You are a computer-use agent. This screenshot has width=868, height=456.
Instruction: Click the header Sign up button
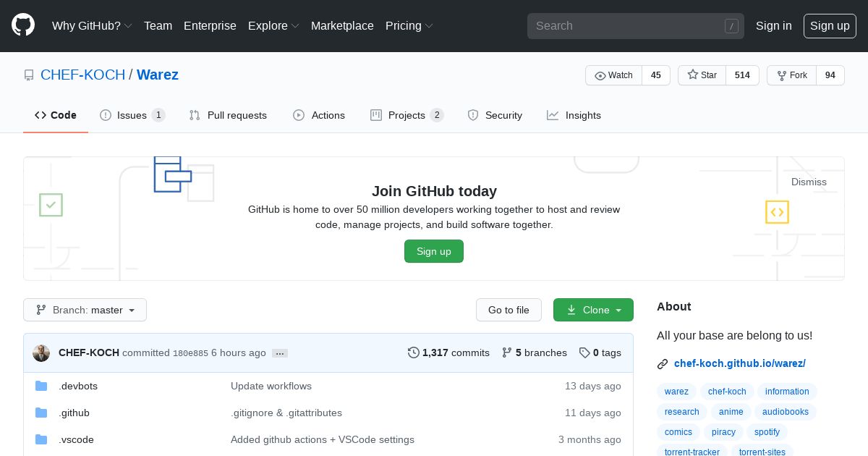click(x=830, y=25)
